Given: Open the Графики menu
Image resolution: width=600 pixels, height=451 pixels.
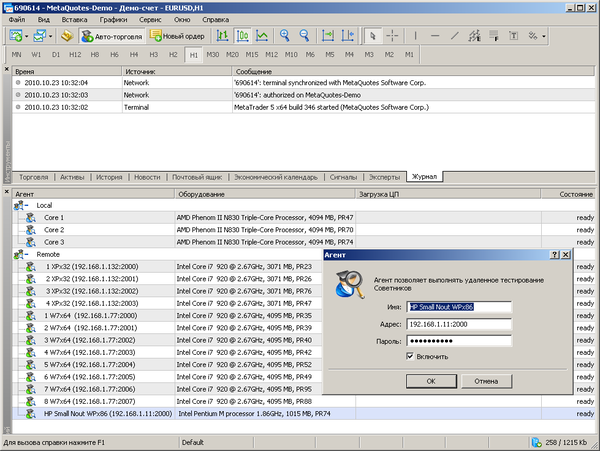Looking at the screenshot, I should [113, 20].
